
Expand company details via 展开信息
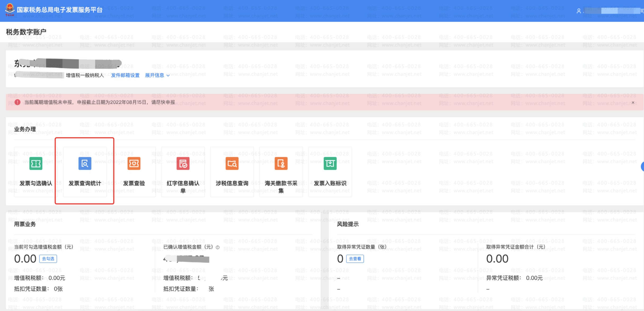coord(155,75)
